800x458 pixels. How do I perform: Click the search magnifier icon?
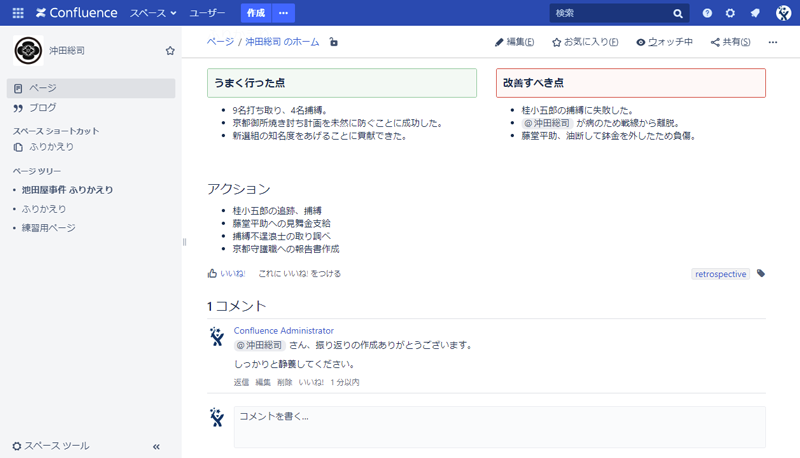point(678,13)
